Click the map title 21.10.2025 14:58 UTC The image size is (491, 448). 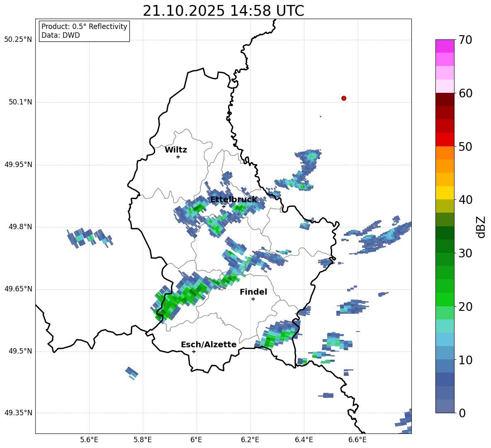coord(224,11)
